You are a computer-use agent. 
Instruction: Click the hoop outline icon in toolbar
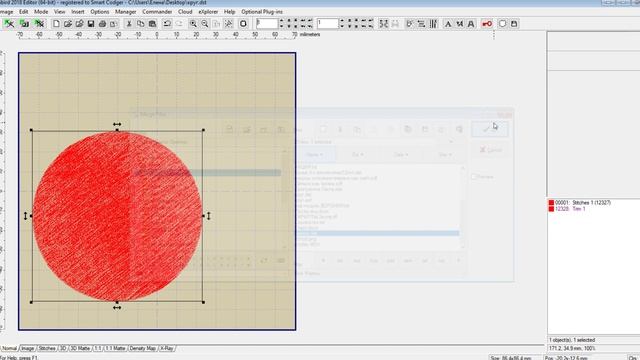click(x=243, y=24)
